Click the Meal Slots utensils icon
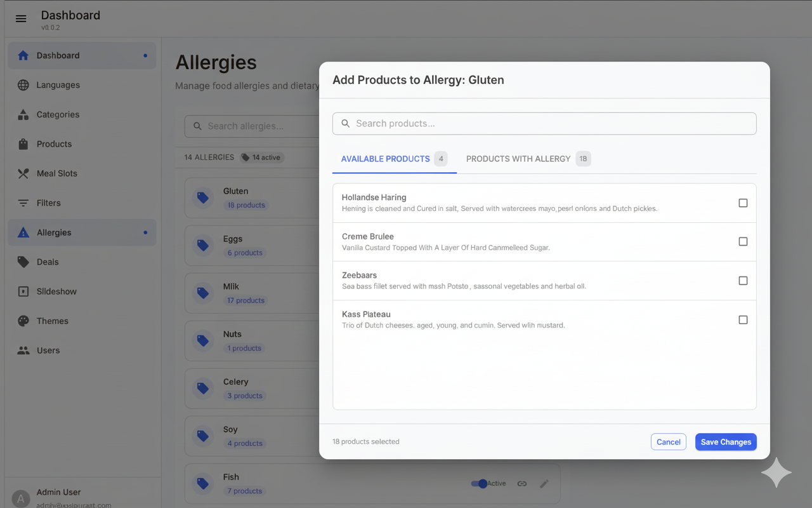The image size is (812, 508). click(23, 173)
